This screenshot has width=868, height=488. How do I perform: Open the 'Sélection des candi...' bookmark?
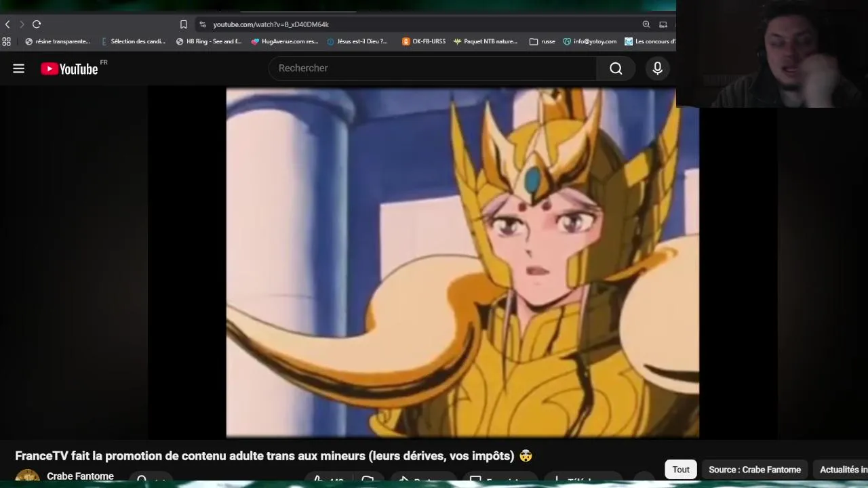[134, 41]
